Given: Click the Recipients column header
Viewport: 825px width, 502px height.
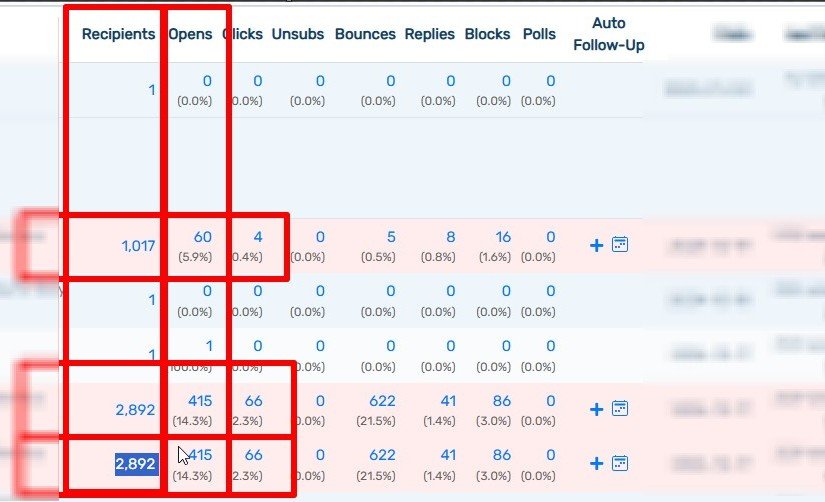Looking at the screenshot, I should pyautogui.click(x=118, y=34).
